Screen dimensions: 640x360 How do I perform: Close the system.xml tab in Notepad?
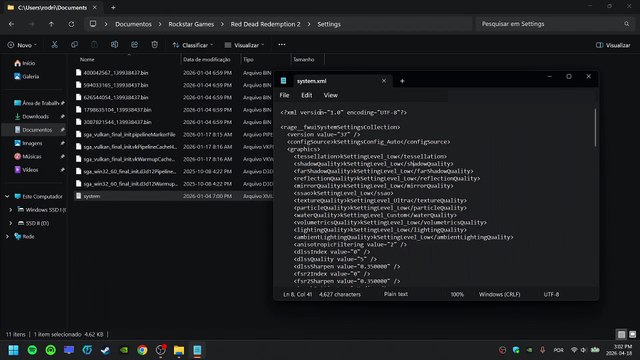(x=384, y=81)
